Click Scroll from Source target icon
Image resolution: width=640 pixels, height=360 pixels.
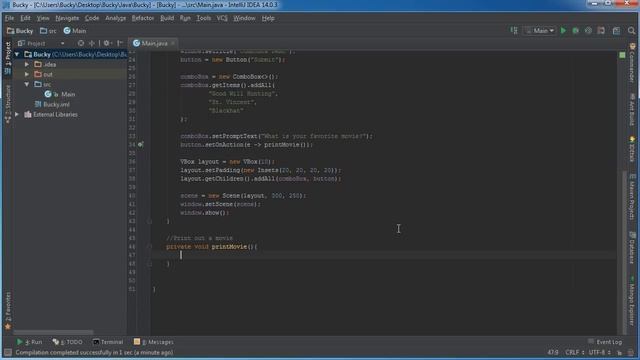pos(81,43)
